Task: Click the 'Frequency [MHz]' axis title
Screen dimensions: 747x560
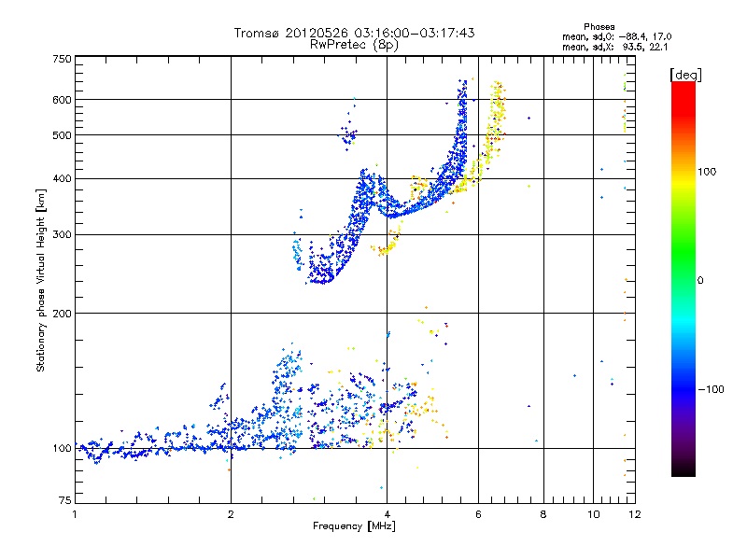Action: [x=354, y=526]
